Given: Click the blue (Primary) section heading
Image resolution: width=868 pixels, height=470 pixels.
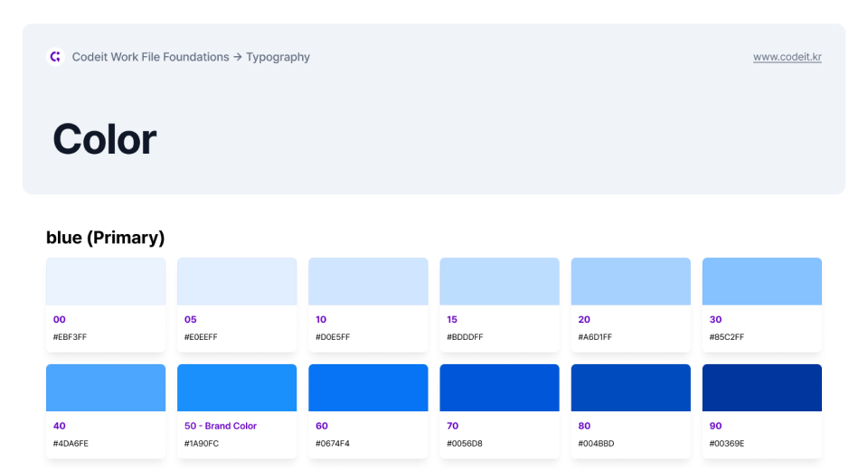Looking at the screenshot, I should click(x=105, y=238).
